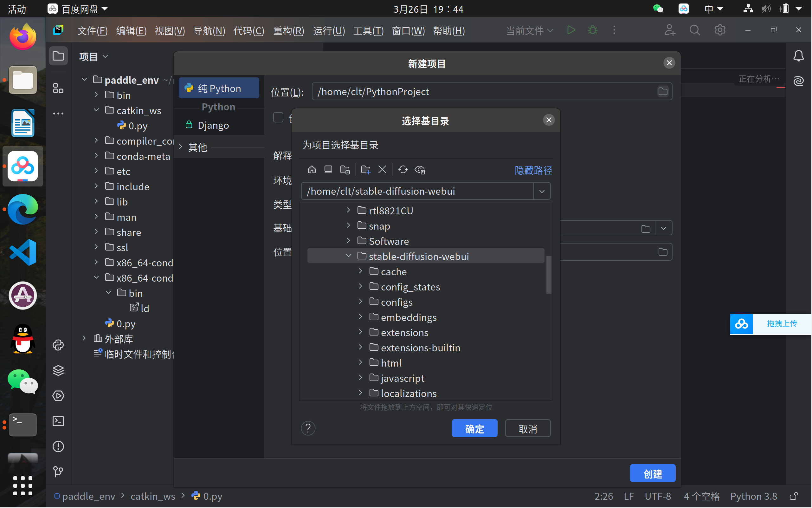Open the Git version control tool window

[x=58, y=472]
